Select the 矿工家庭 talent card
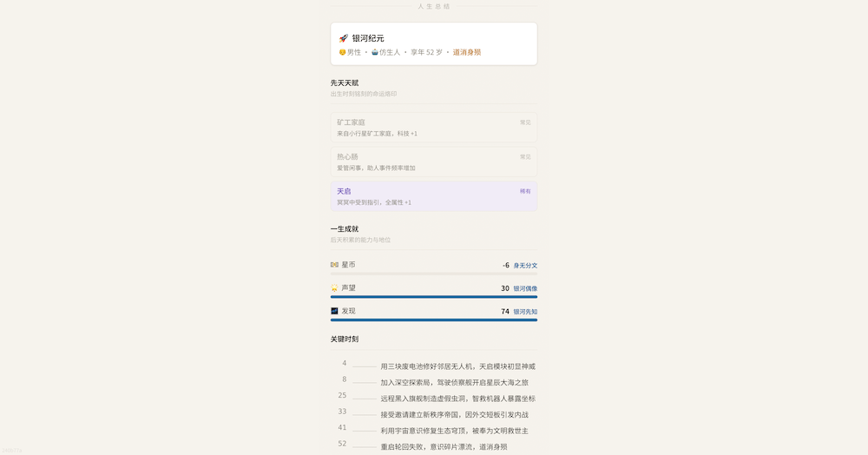 coord(433,128)
